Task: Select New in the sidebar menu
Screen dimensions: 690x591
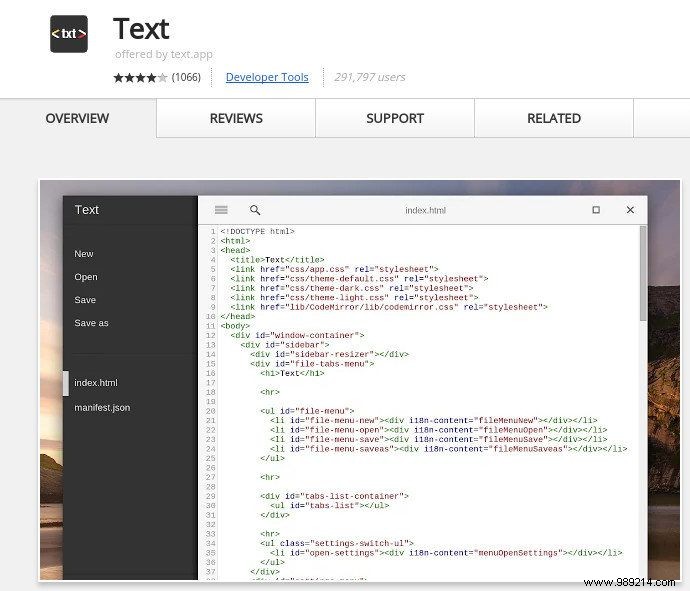Action: click(x=84, y=254)
